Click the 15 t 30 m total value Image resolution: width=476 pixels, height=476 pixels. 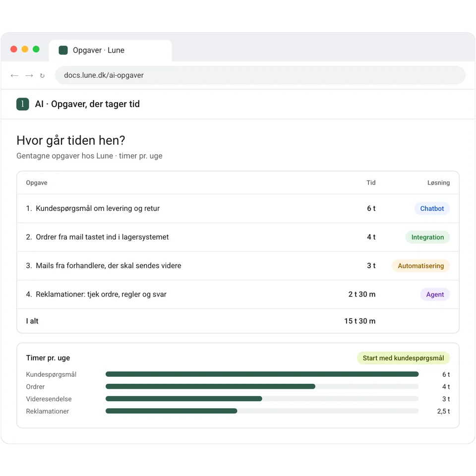tap(360, 321)
